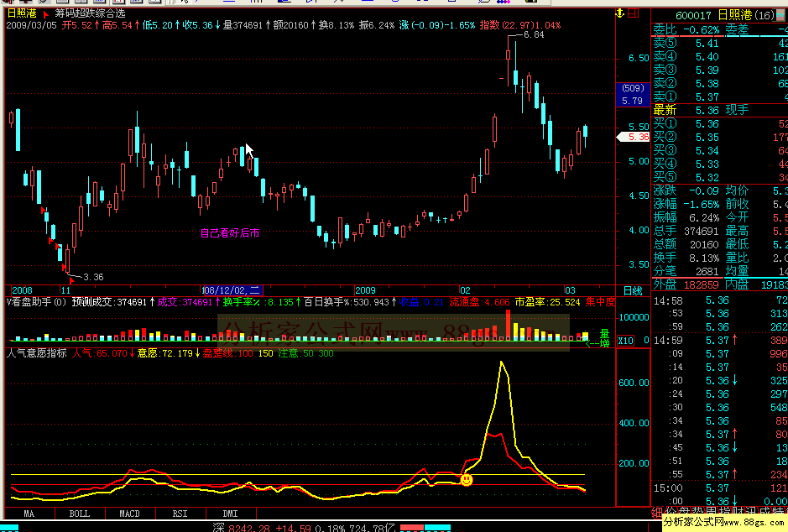Click the red flag marker beside 筹码超跌综合选
This screenshot has height=532, width=788.
(x=45, y=14)
